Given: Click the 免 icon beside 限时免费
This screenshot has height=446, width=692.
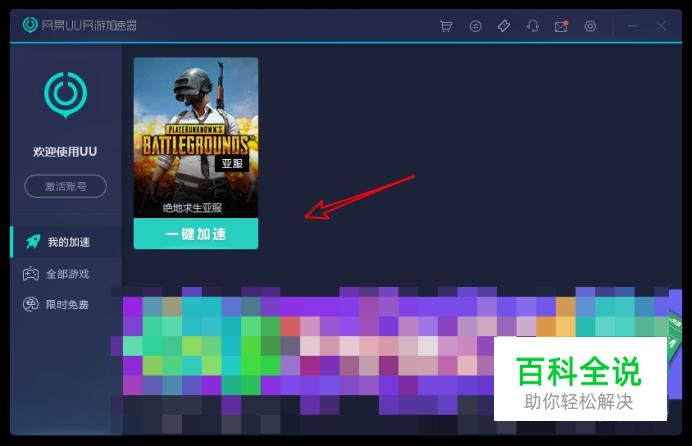Looking at the screenshot, I should [30, 304].
